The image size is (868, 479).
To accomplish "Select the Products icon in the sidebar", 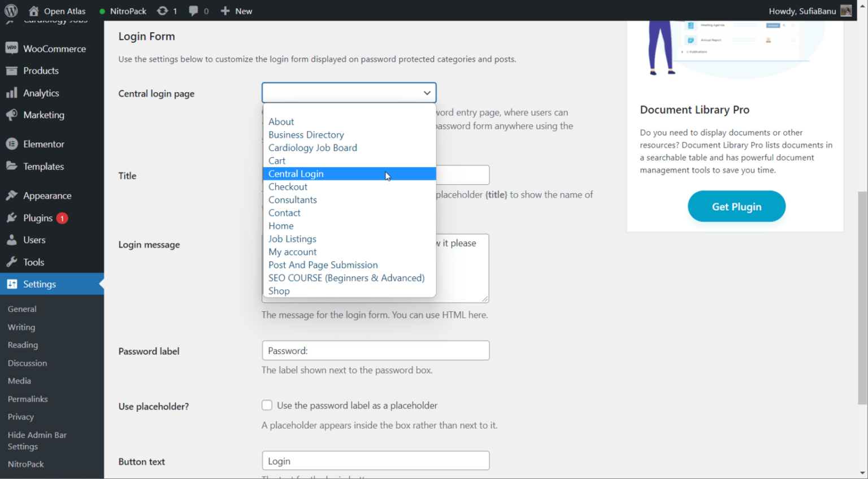I will (x=11, y=70).
